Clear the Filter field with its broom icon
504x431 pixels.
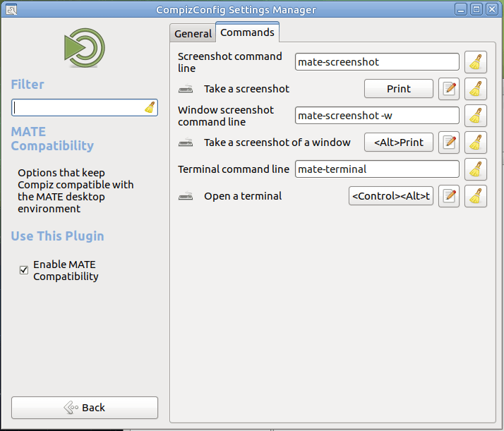[x=150, y=108]
